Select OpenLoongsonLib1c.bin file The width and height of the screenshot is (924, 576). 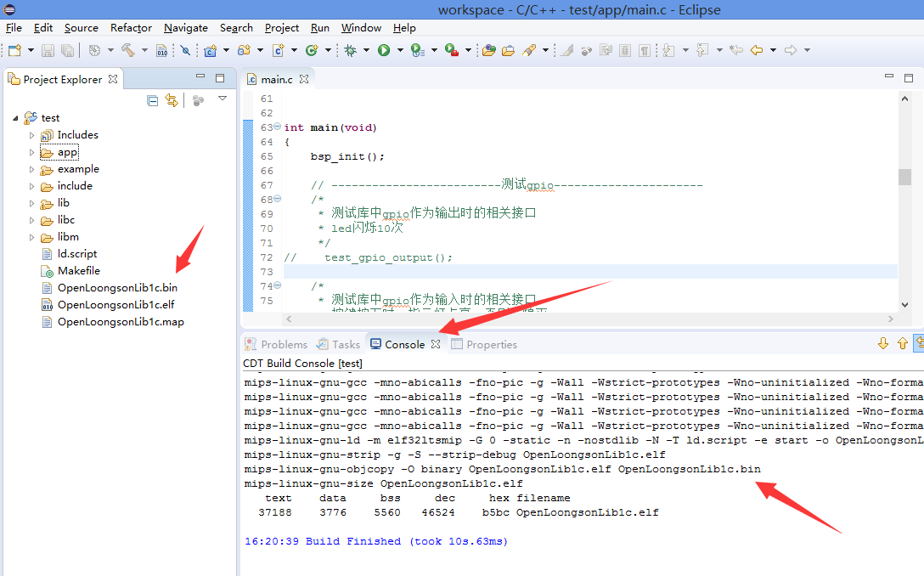coord(110,288)
